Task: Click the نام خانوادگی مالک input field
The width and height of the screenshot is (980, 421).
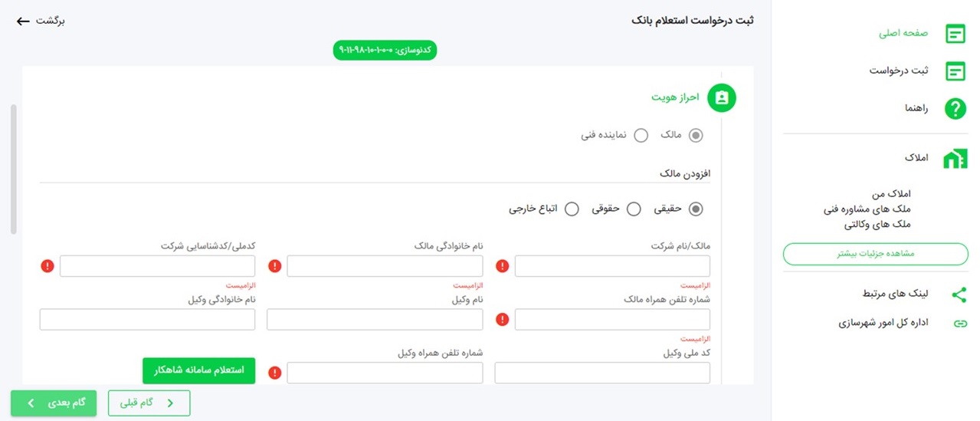Action: 385,266
